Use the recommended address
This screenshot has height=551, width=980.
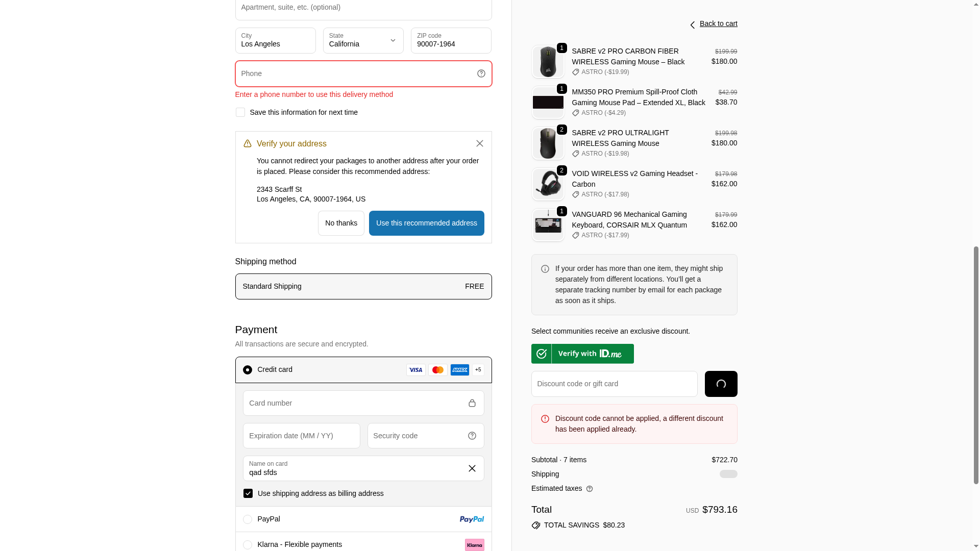(426, 223)
